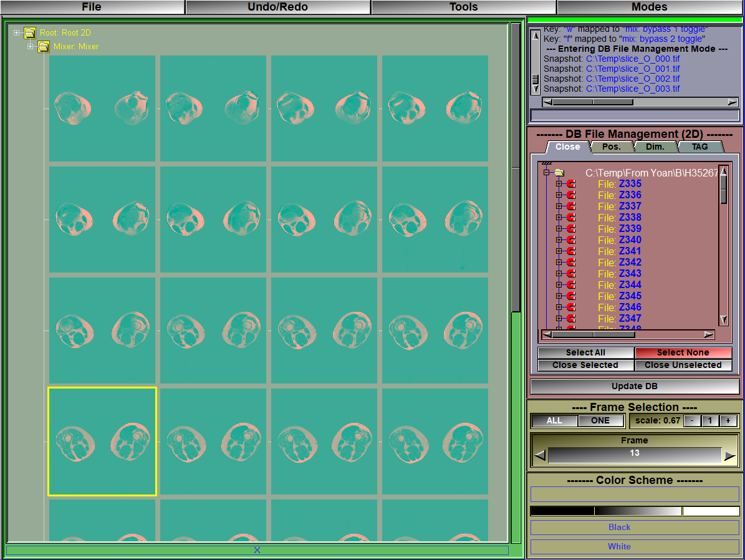
Task: Click the red magnet icon beside File Z347
Action: pos(570,318)
